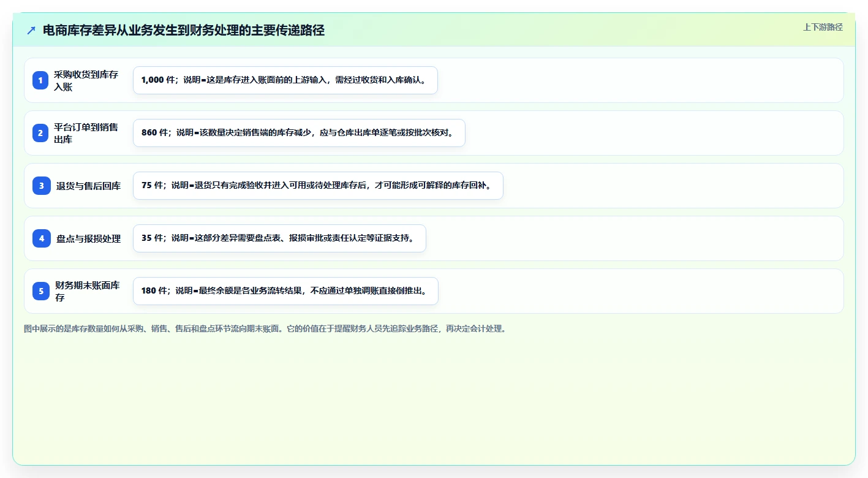Open the 35 件 description box
This screenshot has height=478, width=868.
[x=279, y=238]
